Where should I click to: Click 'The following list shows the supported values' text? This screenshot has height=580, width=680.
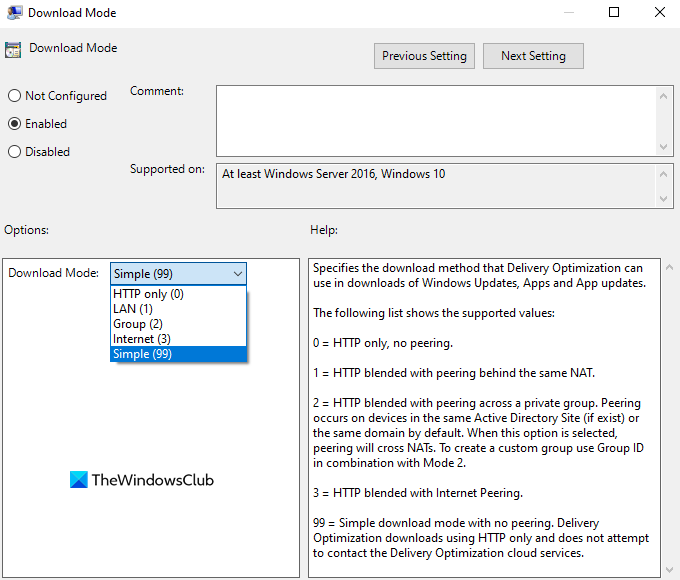click(x=434, y=313)
